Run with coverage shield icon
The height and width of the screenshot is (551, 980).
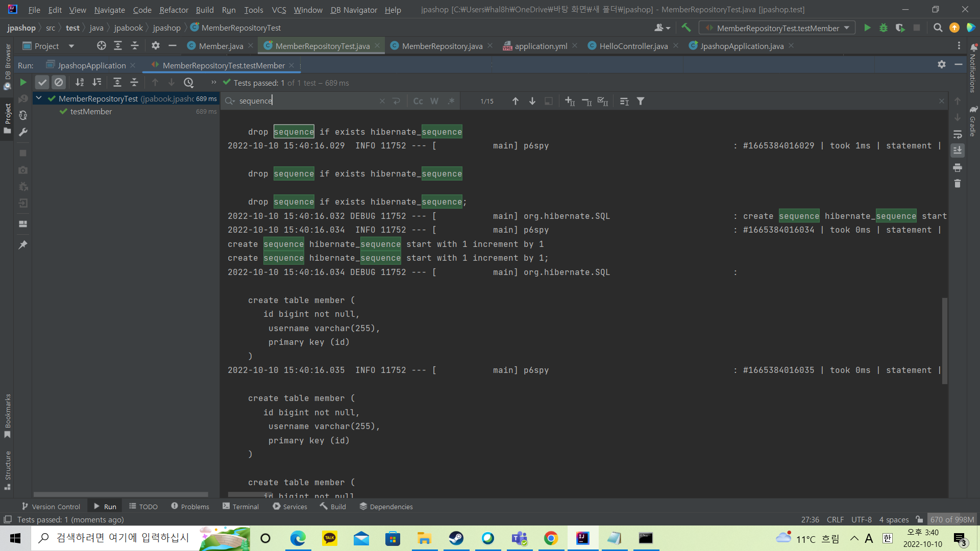tap(900, 28)
